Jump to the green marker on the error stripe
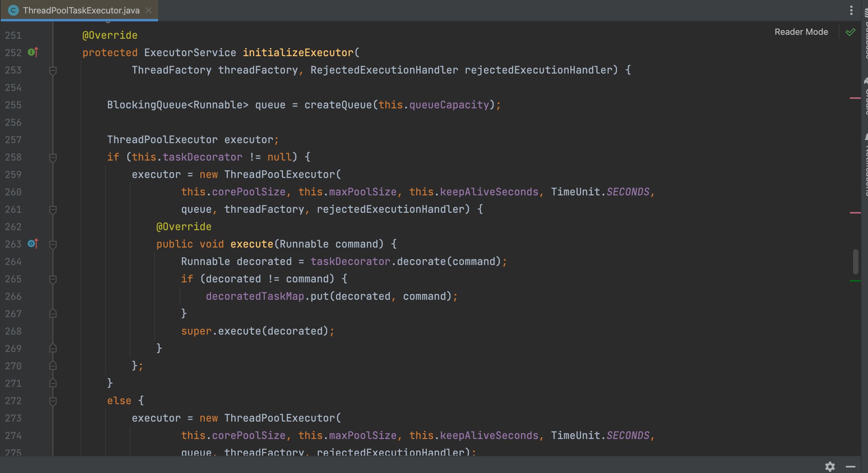This screenshot has height=473, width=868. point(855,281)
